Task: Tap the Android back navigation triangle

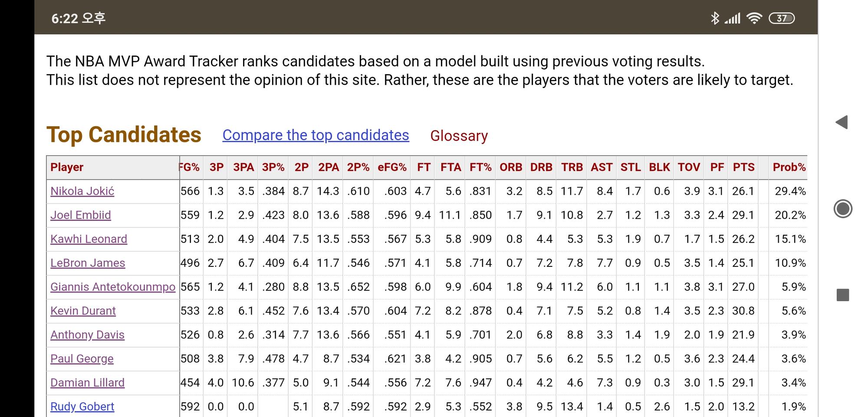Action: pos(842,122)
